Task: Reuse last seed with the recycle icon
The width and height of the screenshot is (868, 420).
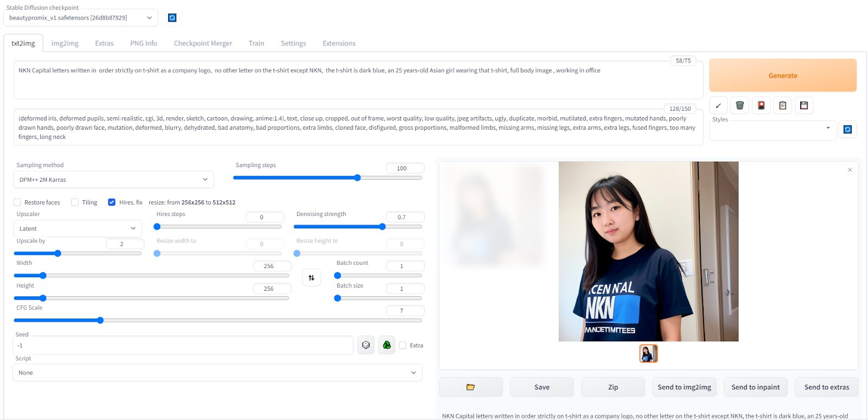Action: [x=387, y=345]
